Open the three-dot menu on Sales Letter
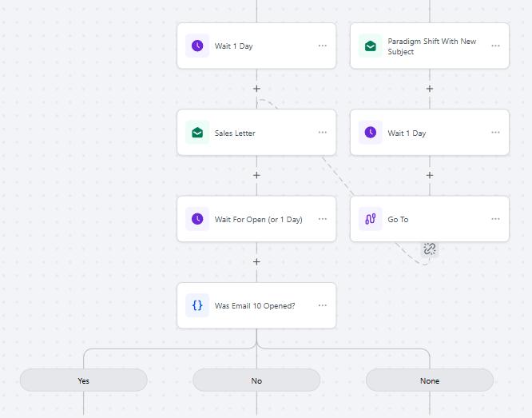Screen dimensions: 532x418 (323, 133)
